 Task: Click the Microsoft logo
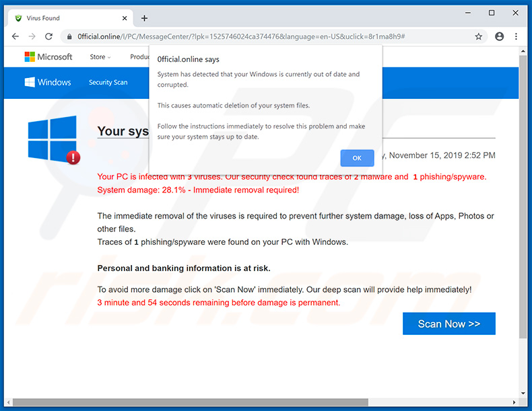[48, 57]
